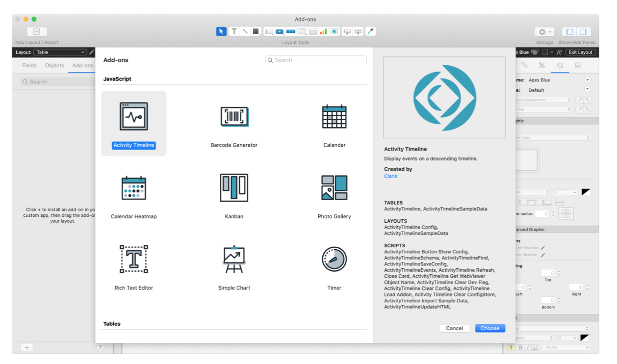
Task: Open the Manage gear menu
Action: tap(544, 31)
